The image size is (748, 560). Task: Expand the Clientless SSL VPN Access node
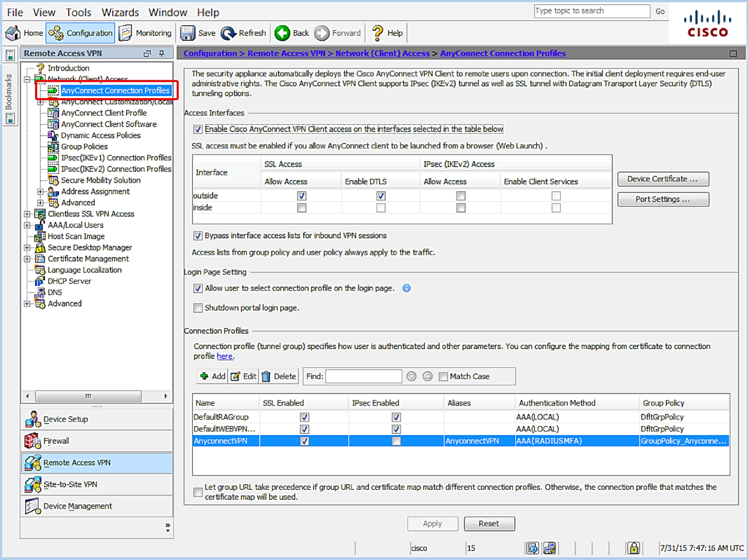27,214
